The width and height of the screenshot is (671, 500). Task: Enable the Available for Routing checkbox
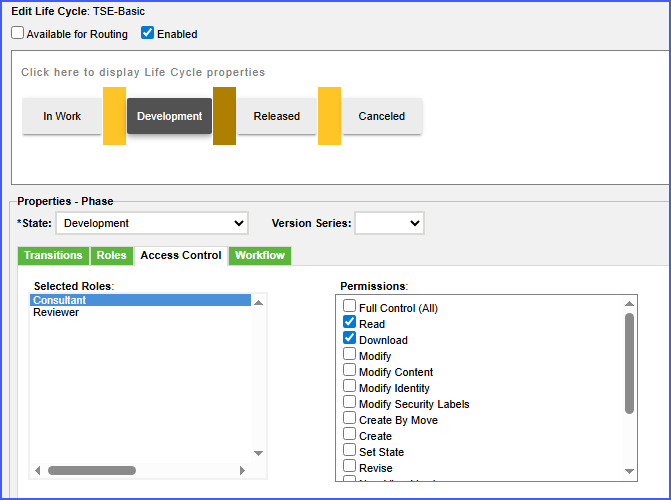18,33
